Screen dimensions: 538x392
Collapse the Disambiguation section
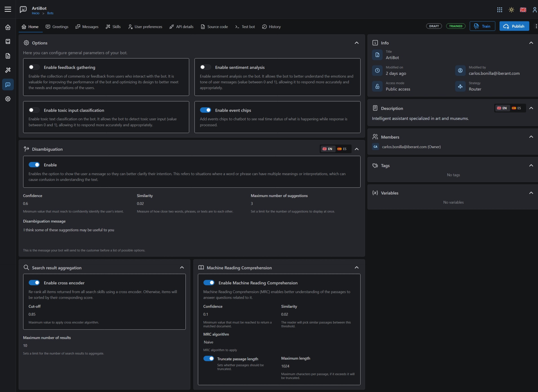coord(356,149)
